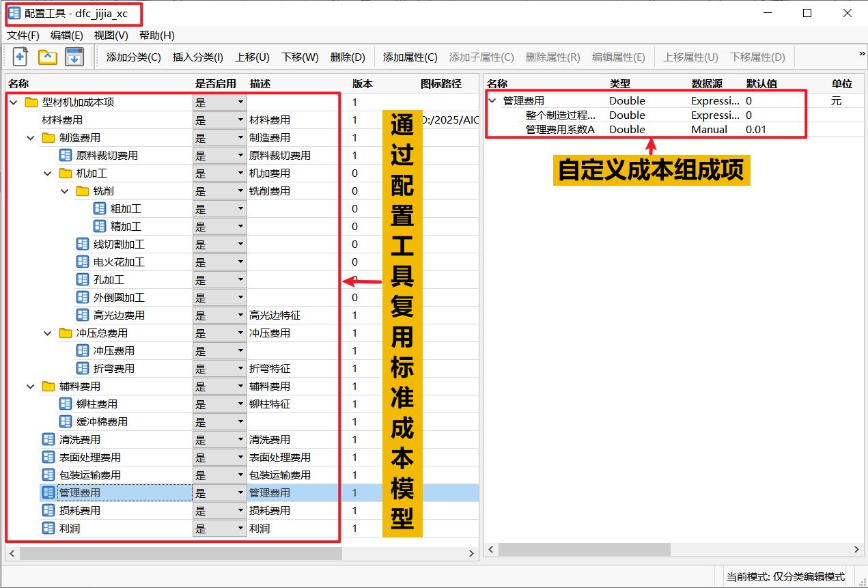Click 插入分类(I) button
This screenshot has width=868, height=588.
pos(198,57)
